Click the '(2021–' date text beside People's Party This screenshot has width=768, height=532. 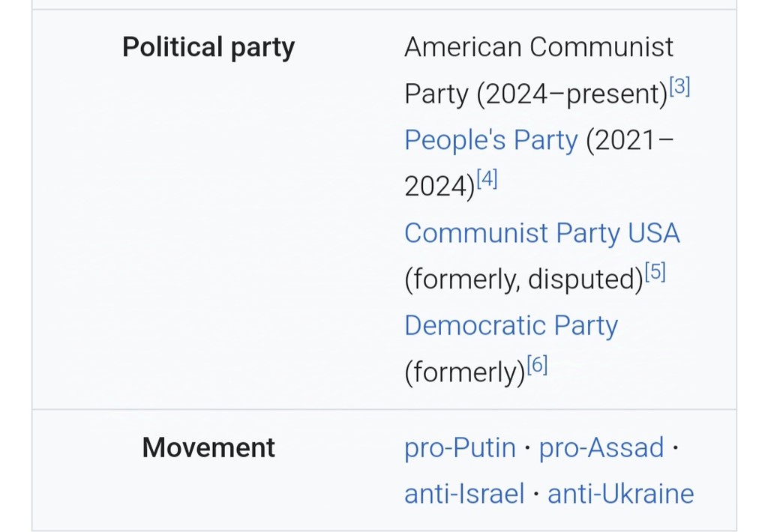click(629, 140)
